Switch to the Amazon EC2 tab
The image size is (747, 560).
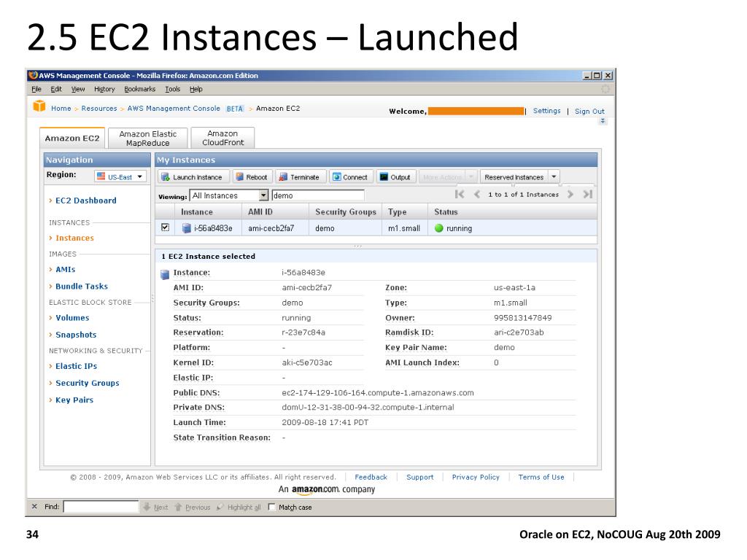(72, 138)
